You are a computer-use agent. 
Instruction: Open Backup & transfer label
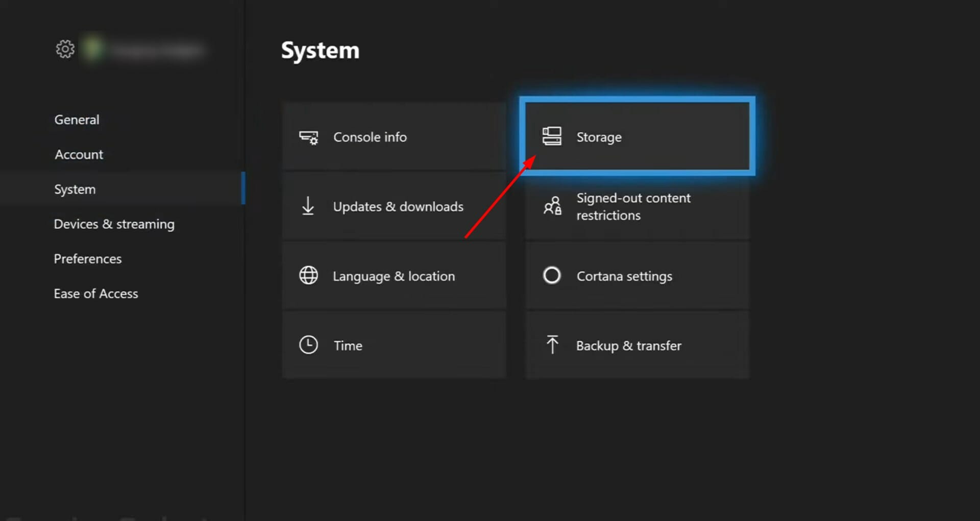[628, 345]
